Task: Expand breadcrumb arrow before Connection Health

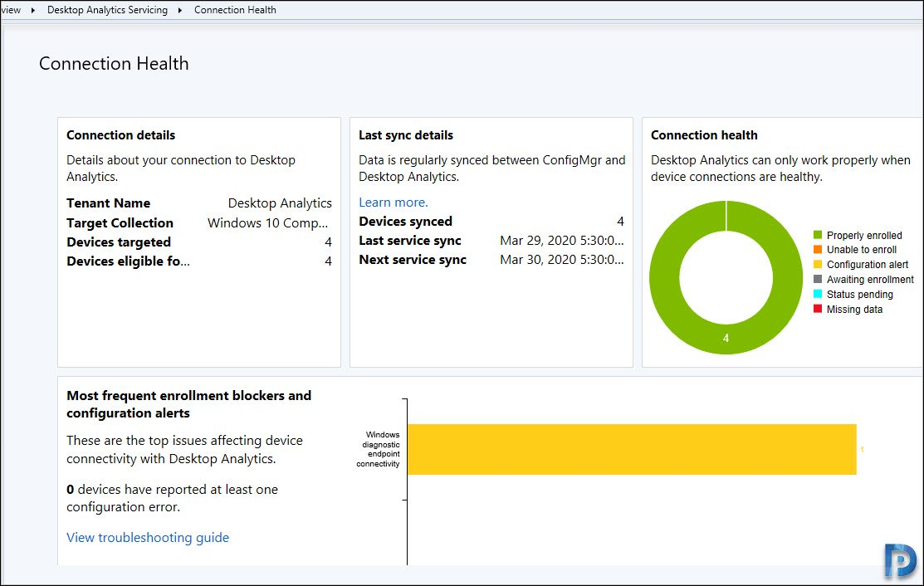Action: 179,10
